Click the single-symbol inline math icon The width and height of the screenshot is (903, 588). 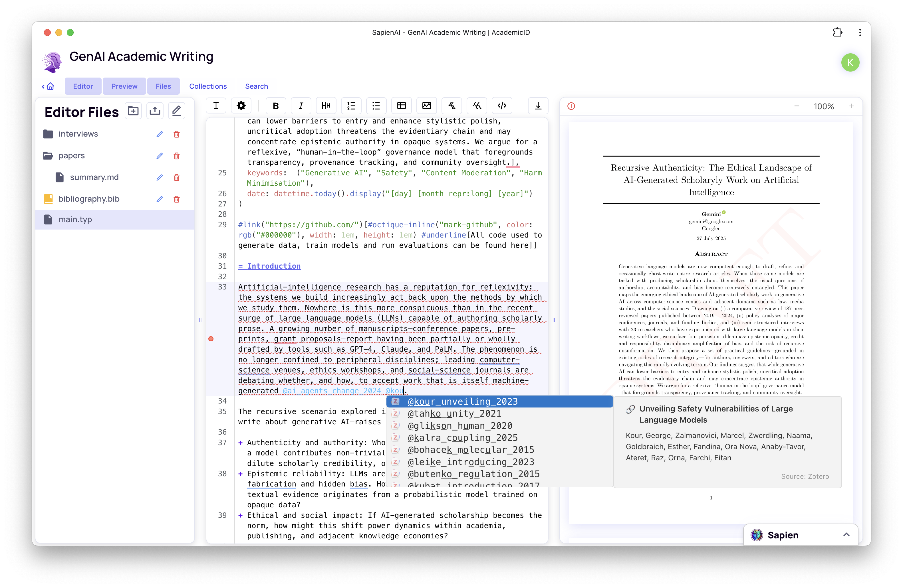pyautogui.click(x=452, y=106)
